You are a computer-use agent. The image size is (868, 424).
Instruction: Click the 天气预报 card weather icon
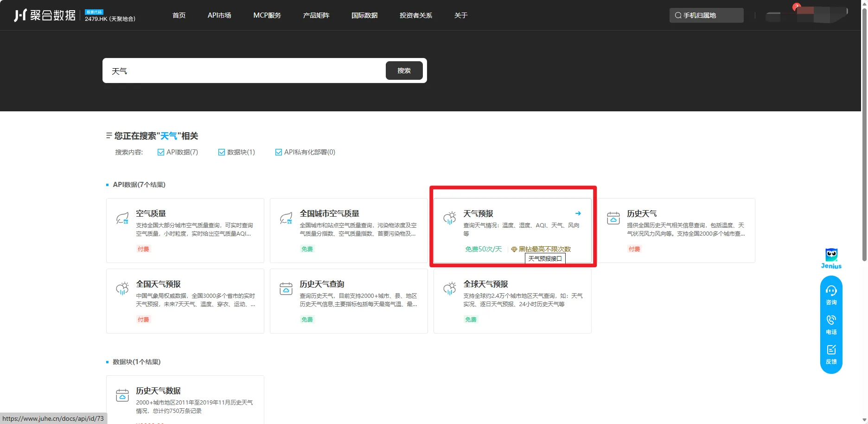450,218
